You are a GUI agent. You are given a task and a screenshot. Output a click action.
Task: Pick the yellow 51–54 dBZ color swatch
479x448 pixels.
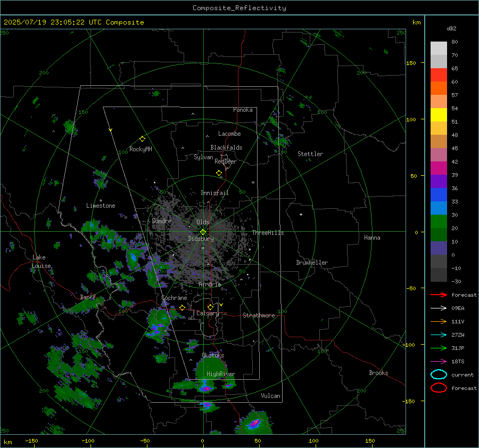[x=439, y=115]
